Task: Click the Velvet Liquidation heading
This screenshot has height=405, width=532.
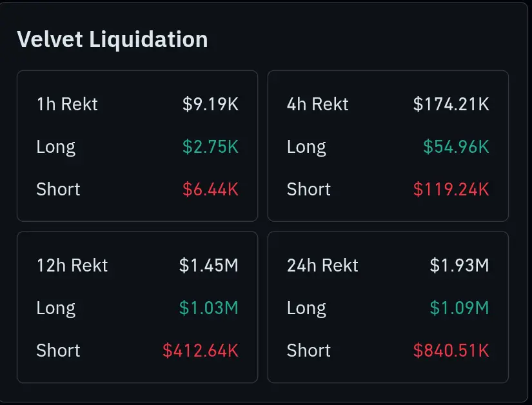Action: 112,40
